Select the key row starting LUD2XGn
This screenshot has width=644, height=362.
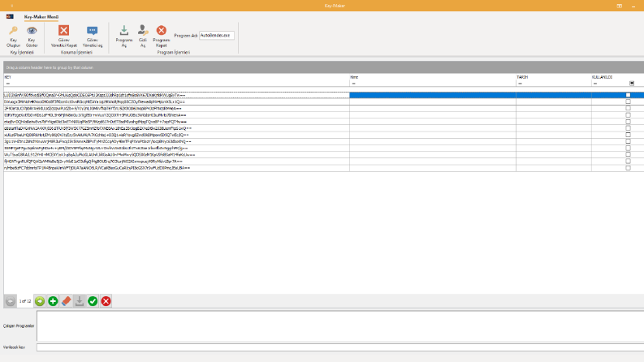point(176,95)
